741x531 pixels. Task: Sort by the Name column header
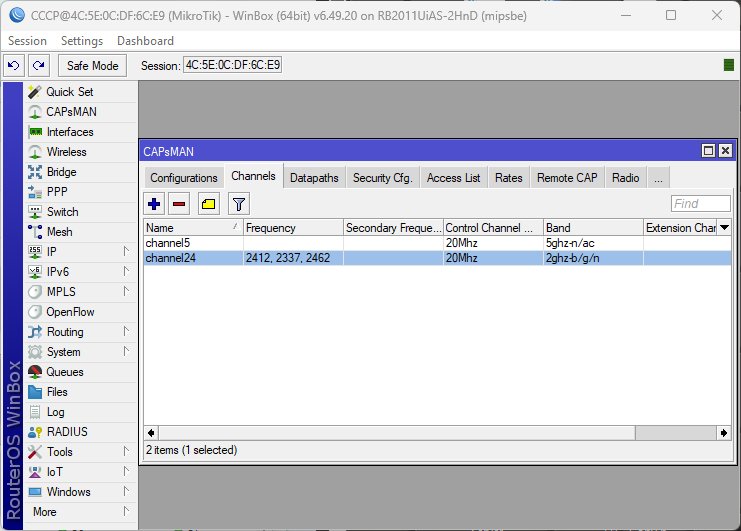193,228
